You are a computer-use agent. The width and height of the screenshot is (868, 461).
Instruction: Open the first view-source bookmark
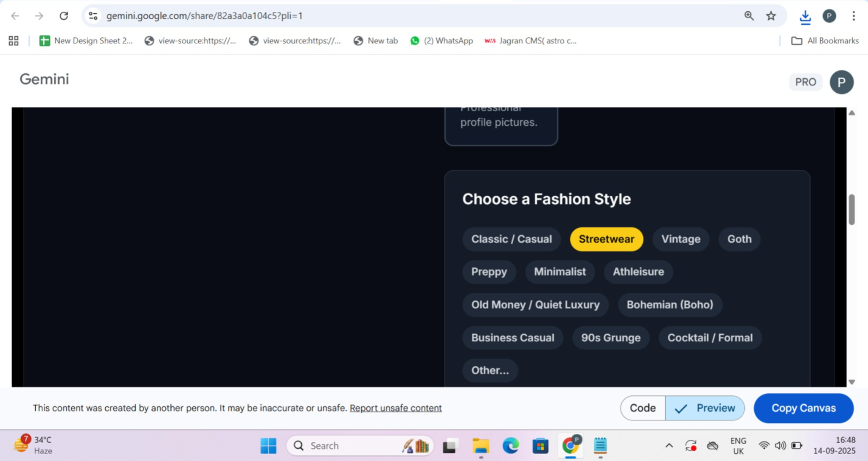[190, 41]
